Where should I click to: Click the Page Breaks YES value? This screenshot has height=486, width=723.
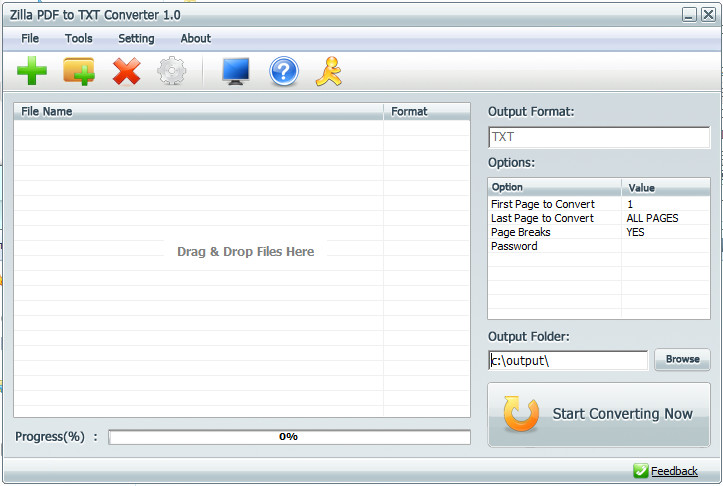635,232
